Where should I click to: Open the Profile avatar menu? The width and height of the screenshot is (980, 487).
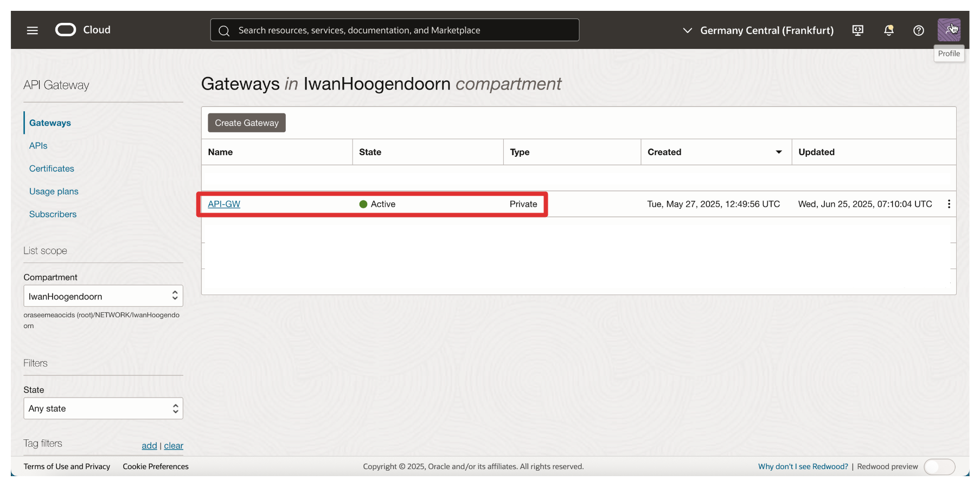click(949, 30)
